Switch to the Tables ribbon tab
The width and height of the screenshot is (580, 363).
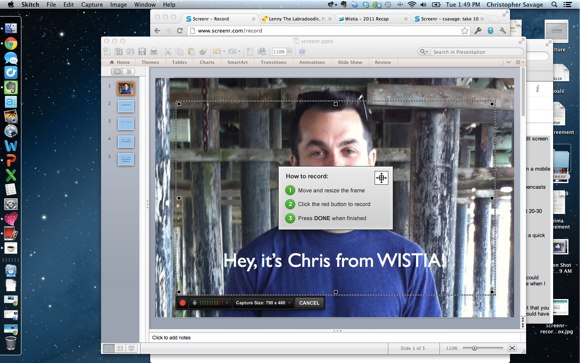click(179, 62)
